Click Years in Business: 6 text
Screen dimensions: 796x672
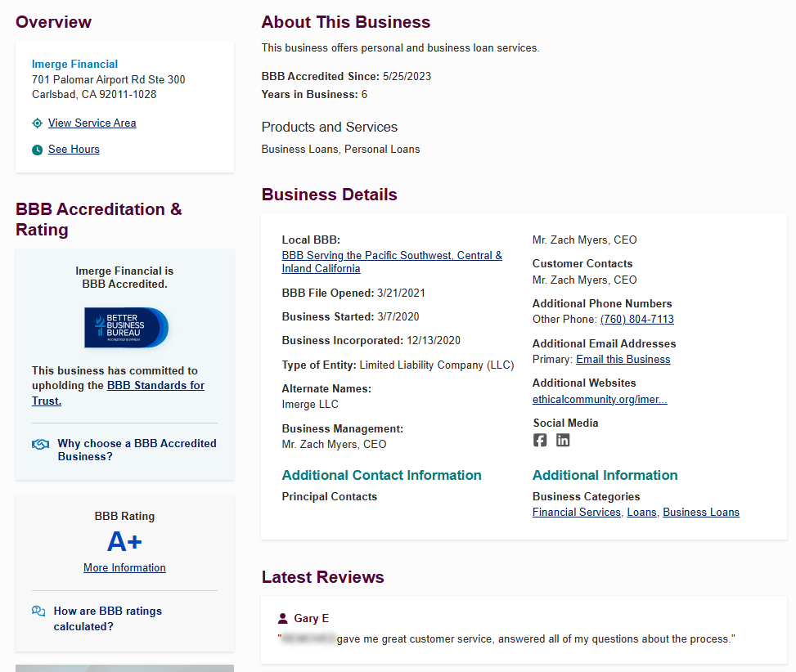coord(314,94)
